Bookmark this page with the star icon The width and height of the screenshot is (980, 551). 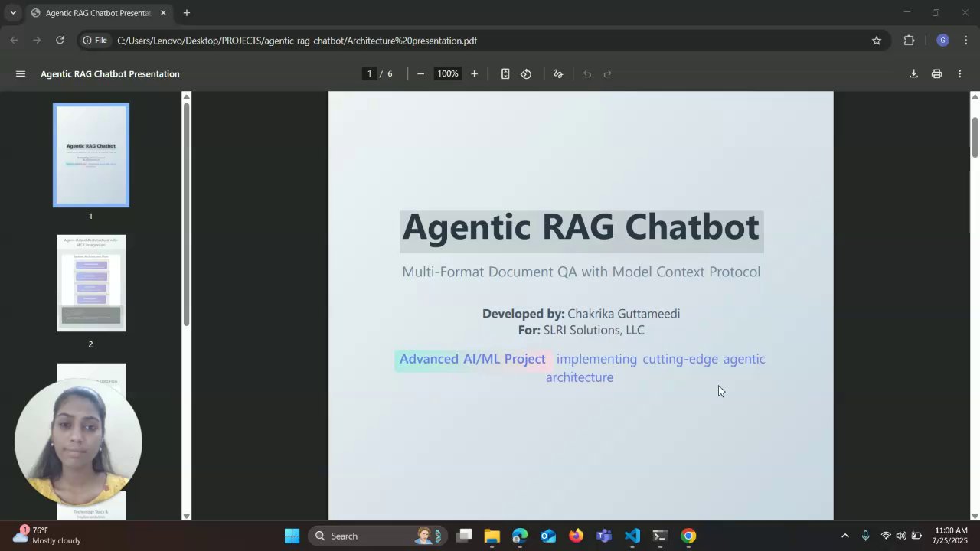[x=877, y=41]
